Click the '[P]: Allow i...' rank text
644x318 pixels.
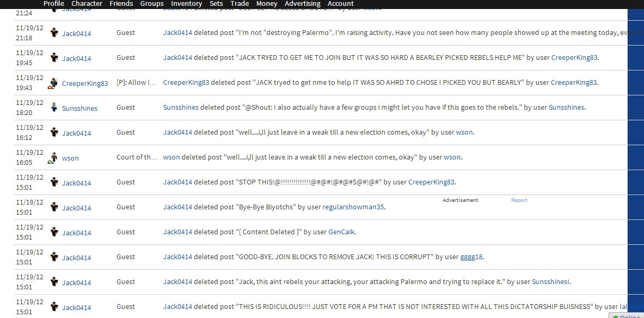tap(137, 82)
